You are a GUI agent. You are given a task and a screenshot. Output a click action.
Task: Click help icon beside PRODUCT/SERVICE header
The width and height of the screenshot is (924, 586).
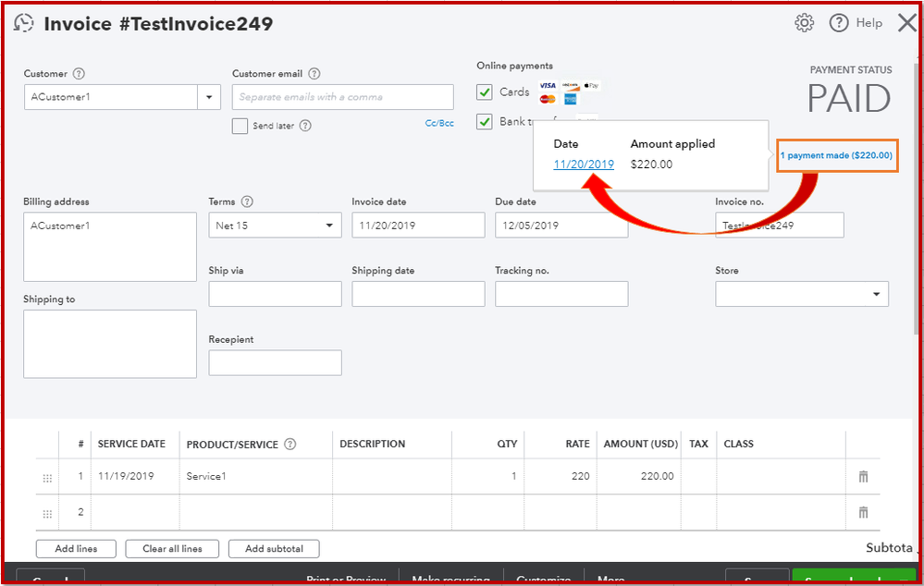[x=290, y=444]
